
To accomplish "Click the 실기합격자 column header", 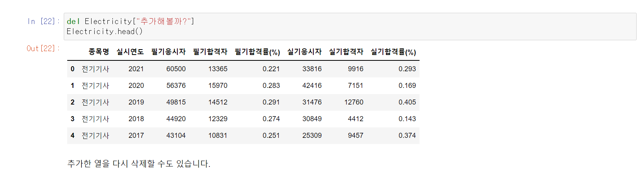I will 346,52.
